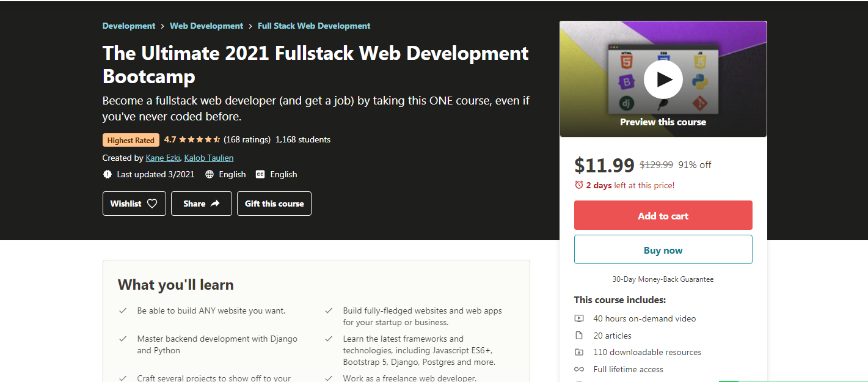Click the document icon beside 20 articles
The width and height of the screenshot is (868, 382).
579,336
